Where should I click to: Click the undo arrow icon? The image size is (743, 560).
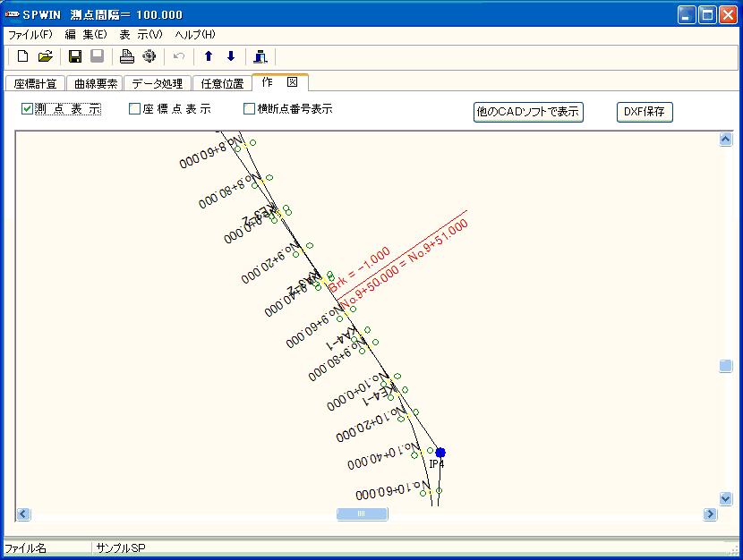click(179, 55)
